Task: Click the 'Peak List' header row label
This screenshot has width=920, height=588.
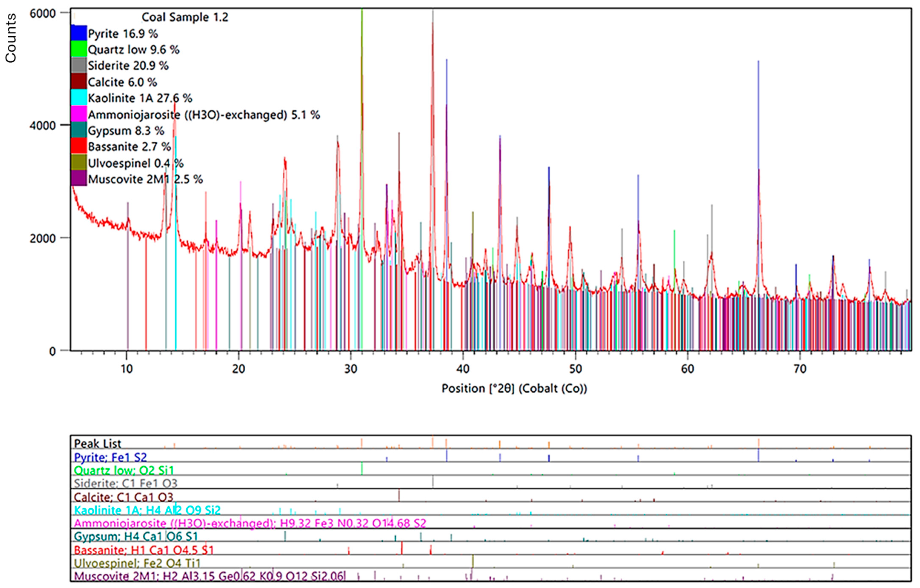Action: (x=97, y=443)
